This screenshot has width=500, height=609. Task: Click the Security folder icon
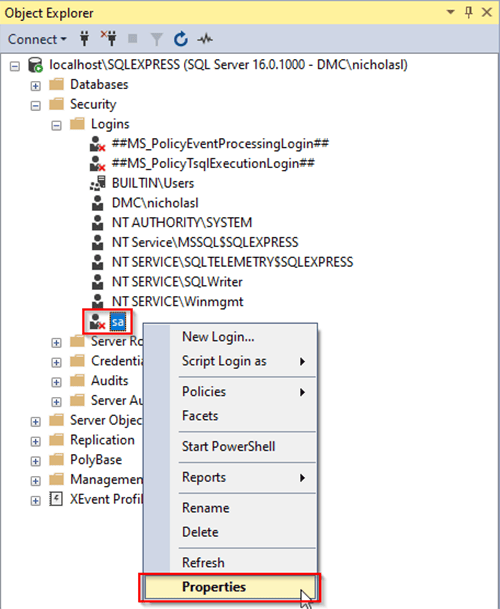[x=56, y=104]
